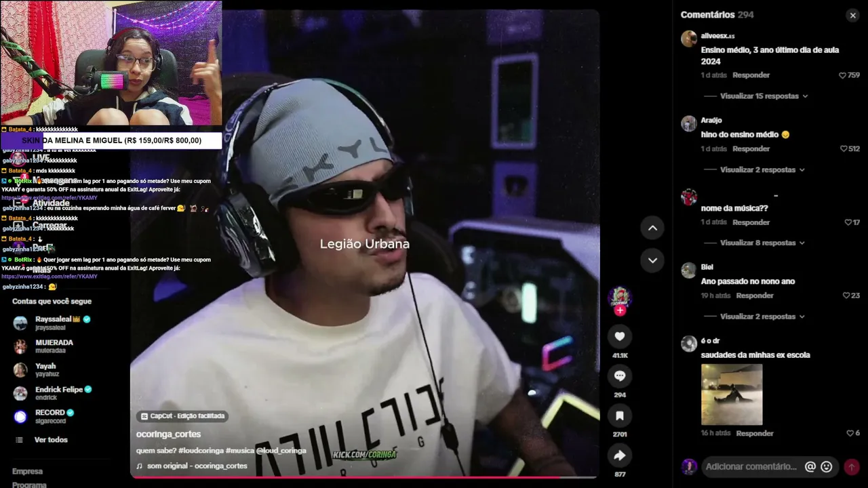Expand 'Visualizar 8 respostas' replies
This screenshot has height=488, width=868.
click(762, 243)
